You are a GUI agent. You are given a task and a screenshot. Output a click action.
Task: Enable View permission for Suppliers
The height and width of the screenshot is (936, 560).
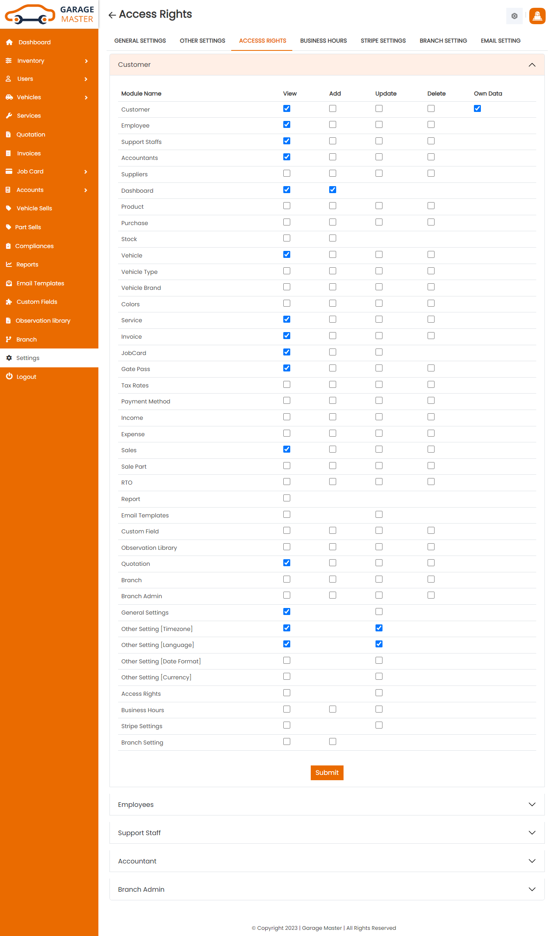[x=287, y=173]
